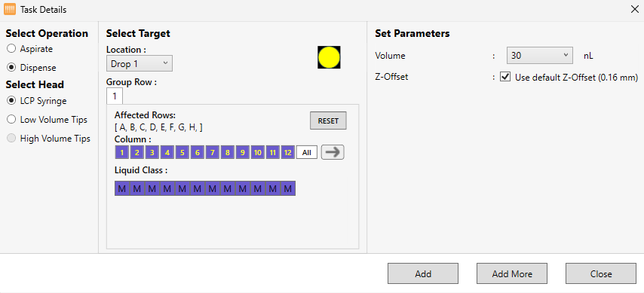Select column 12 square button
Image resolution: width=644 pixels, height=293 pixels.
click(288, 153)
